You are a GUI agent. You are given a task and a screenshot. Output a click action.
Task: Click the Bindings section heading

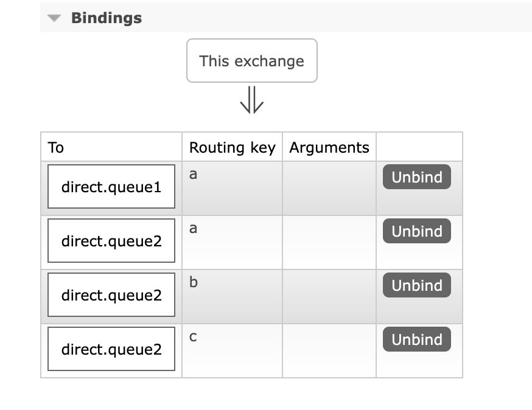coord(107,18)
